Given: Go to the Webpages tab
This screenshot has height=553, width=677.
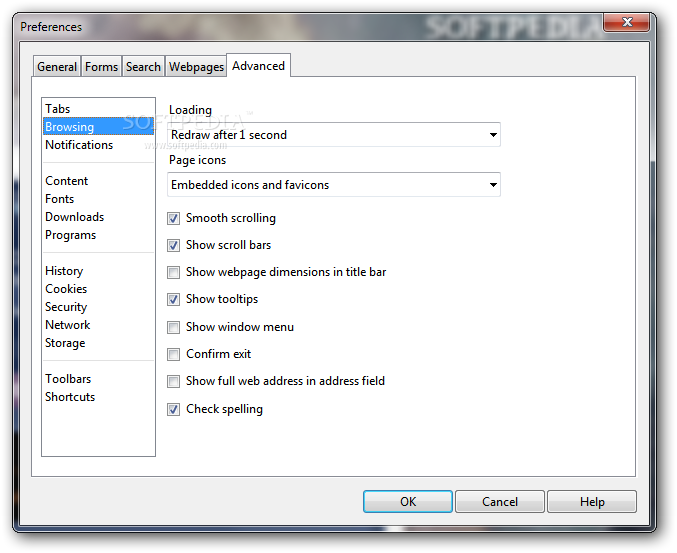Looking at the screenshot, I should click(196, 66).
